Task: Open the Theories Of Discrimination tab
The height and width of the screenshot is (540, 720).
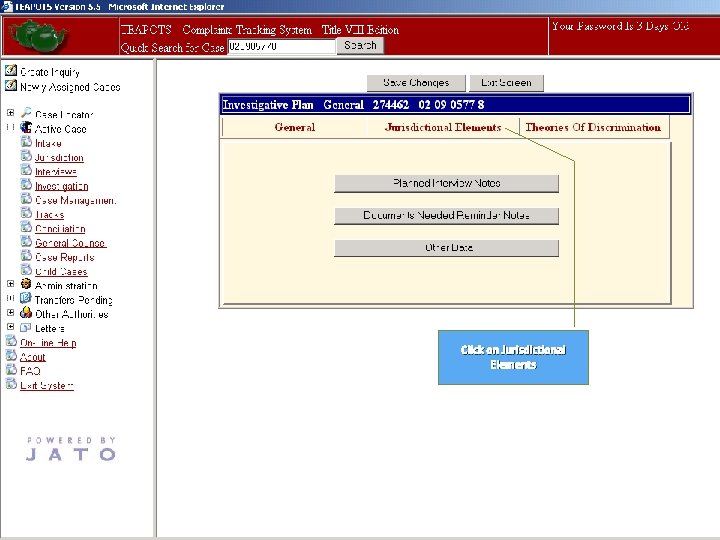Action: [593, 127]
